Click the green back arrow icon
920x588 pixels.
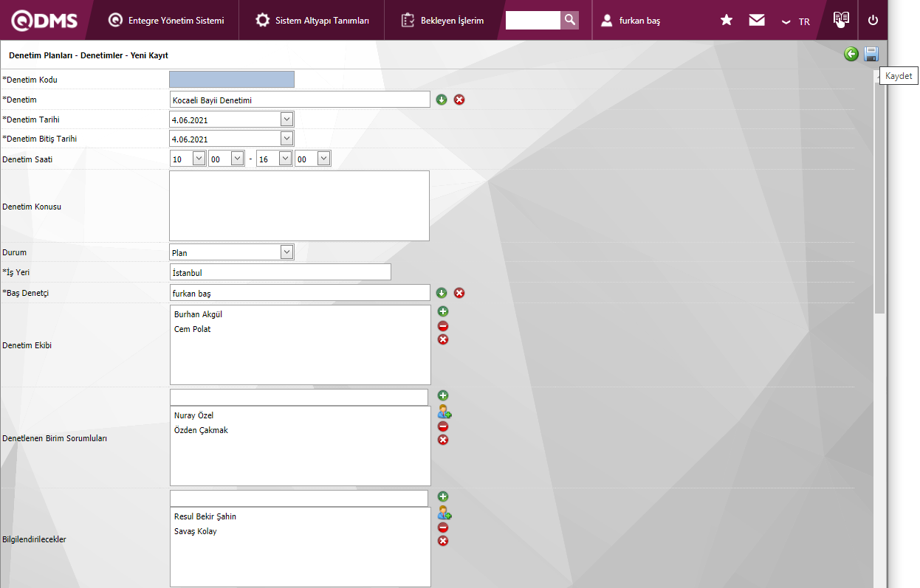pyautogui.click(x=851, y=54)
